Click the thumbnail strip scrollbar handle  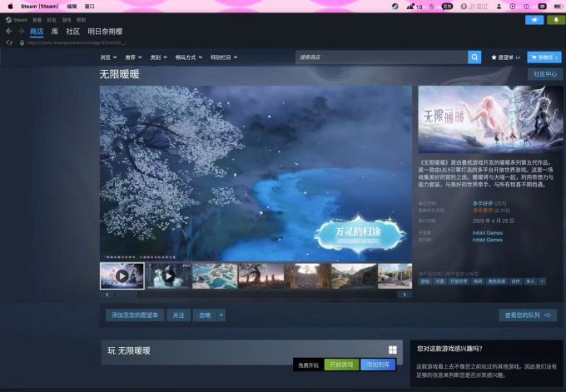pos(126,295)
